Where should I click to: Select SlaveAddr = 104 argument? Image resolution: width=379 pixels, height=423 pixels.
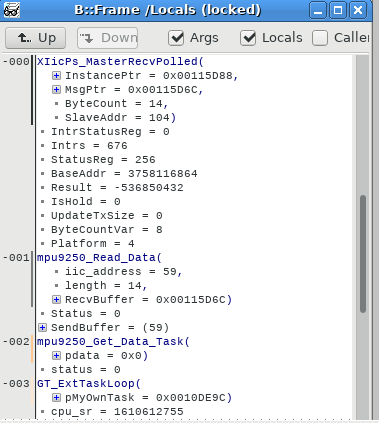click(x=120, y=118)
